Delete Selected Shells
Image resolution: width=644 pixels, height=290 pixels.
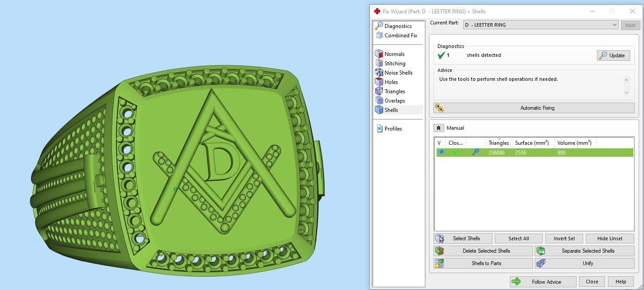[x=483, y=251]
